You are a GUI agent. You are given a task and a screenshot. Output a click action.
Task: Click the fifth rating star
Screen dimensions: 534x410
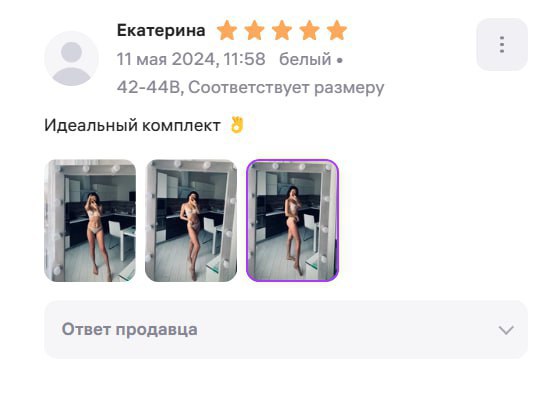pos(337,30)
